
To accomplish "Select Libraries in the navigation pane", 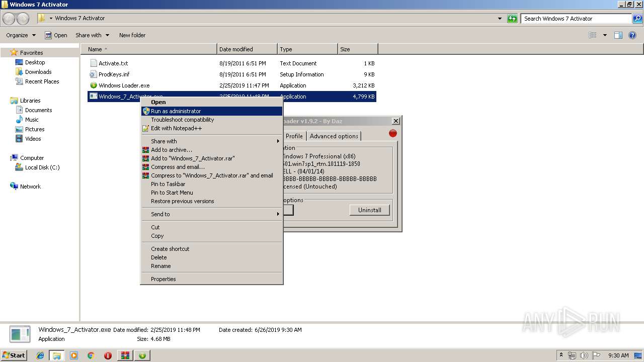I will [x=30, y=101].
